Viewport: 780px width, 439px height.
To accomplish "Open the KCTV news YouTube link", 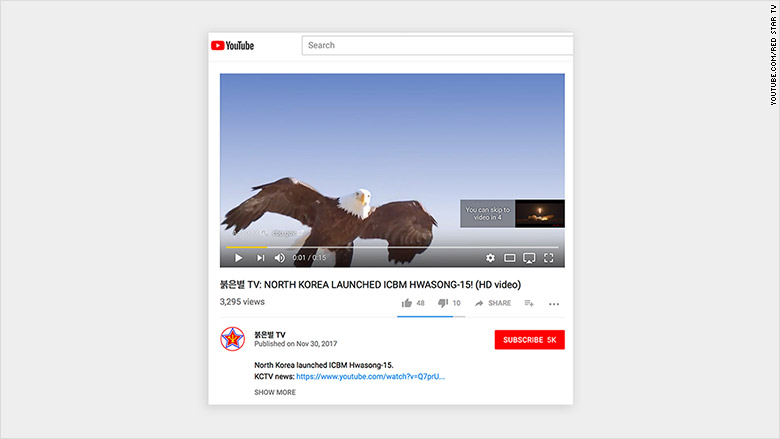I will (371, 376).
